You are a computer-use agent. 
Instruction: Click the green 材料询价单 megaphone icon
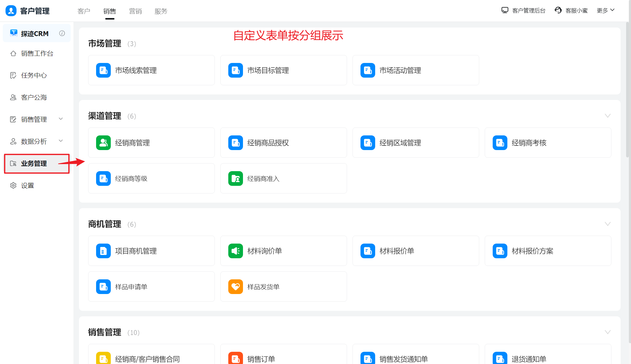(236, 251)
